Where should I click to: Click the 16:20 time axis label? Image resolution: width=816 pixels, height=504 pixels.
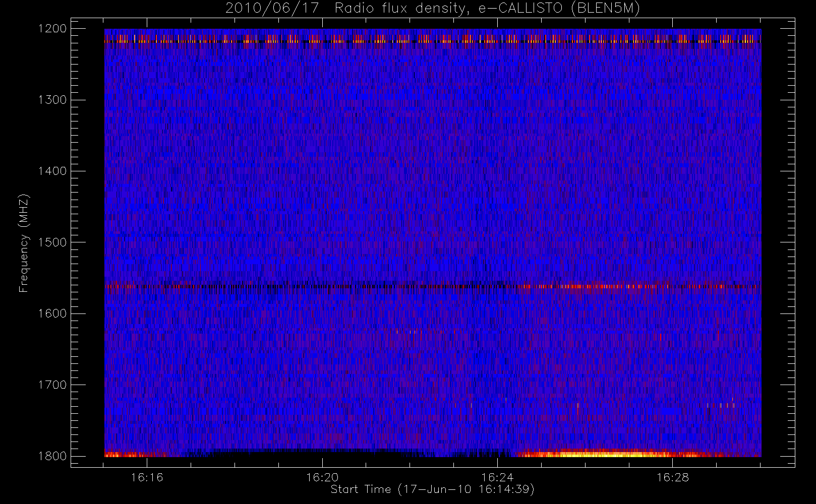click(x=322, y=477)
